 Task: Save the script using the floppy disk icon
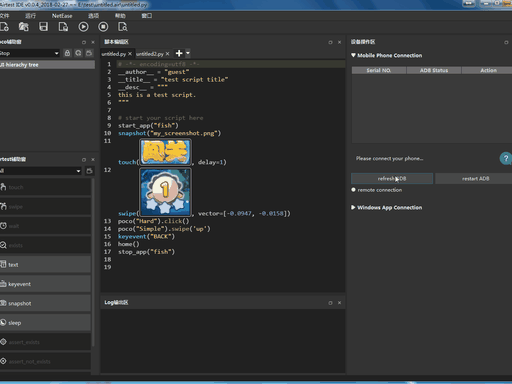click(43, 27)
